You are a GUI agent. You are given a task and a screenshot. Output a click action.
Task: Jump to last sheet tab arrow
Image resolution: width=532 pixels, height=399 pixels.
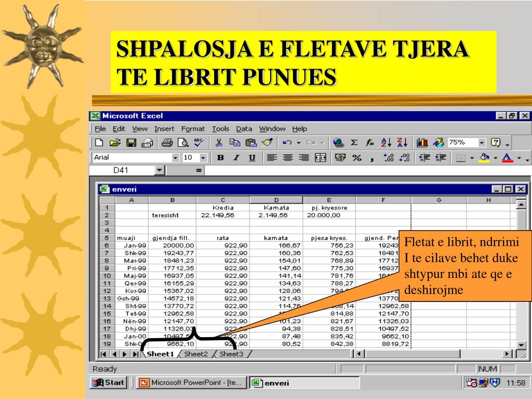(136, 354)
